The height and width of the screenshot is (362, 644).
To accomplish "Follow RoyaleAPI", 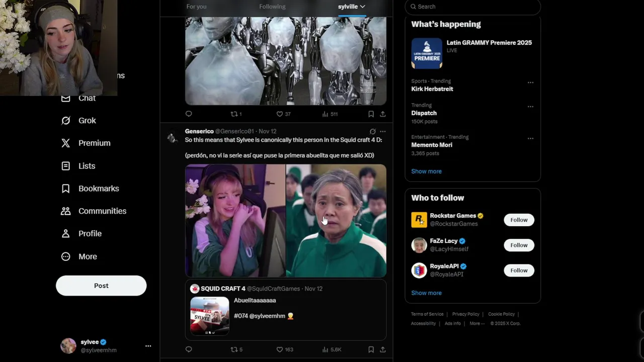I will tap(519, 270).
